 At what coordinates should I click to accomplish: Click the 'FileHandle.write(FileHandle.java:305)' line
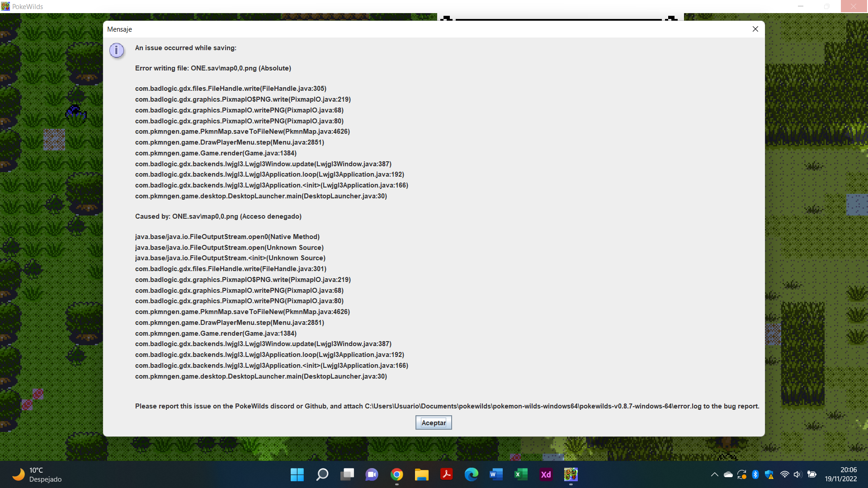tap(231, 89)
